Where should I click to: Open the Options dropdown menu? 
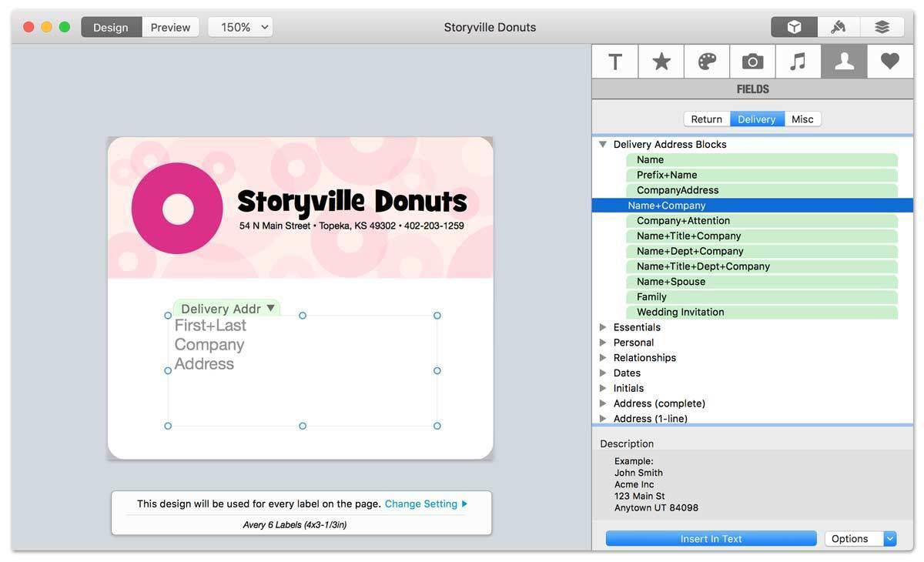click(860, 539)
